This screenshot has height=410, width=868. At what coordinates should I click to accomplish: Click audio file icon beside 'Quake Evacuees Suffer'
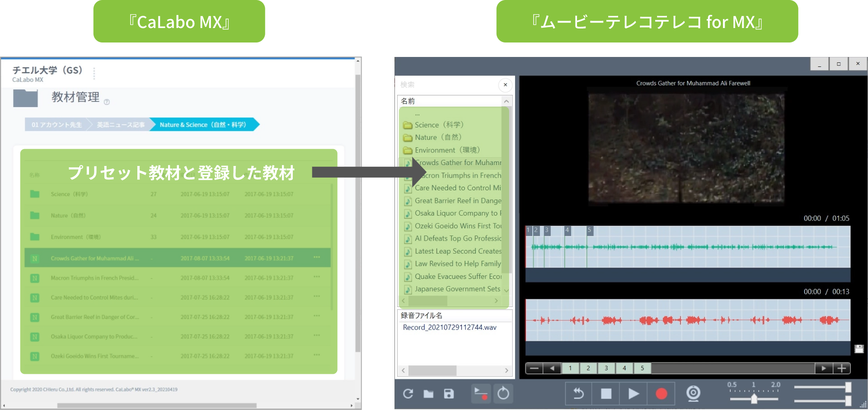point(408,277)
